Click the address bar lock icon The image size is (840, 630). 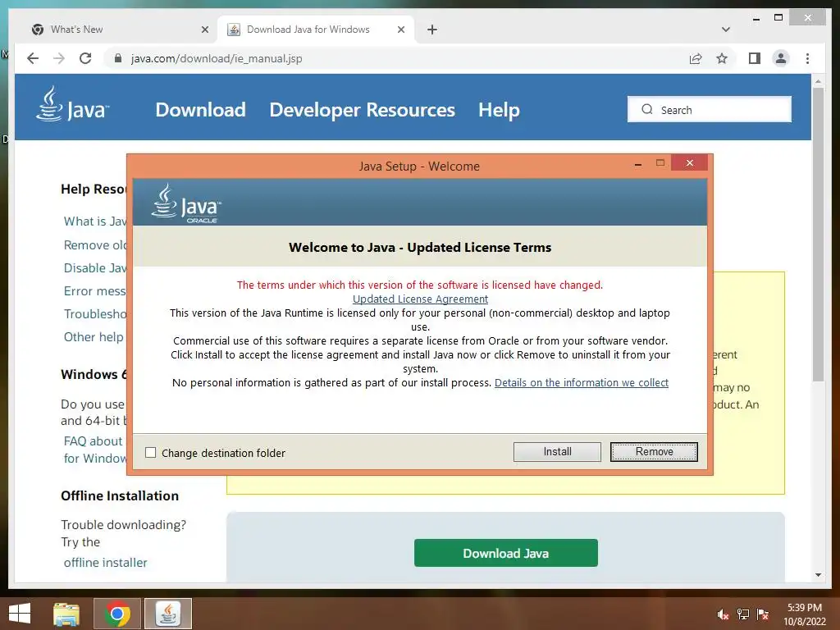click(x=118, y=58)
